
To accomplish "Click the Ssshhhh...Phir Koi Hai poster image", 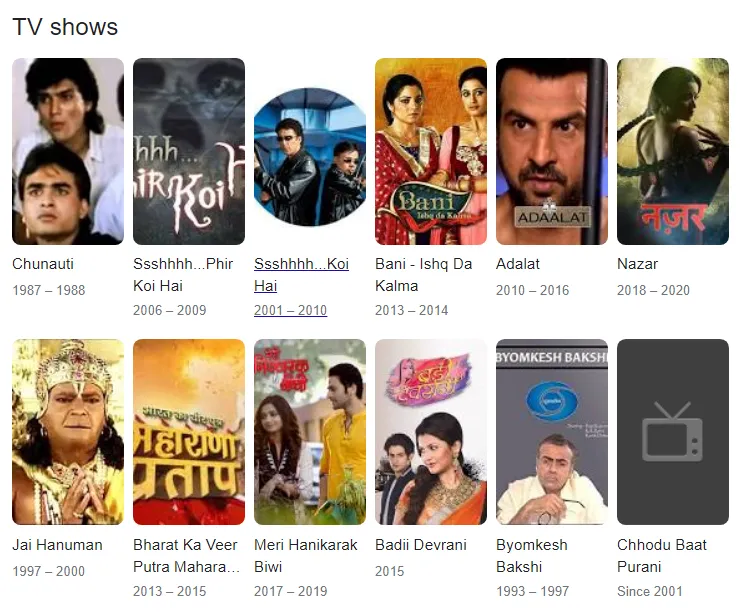I will pyautogui.click(x=189, y=151).
